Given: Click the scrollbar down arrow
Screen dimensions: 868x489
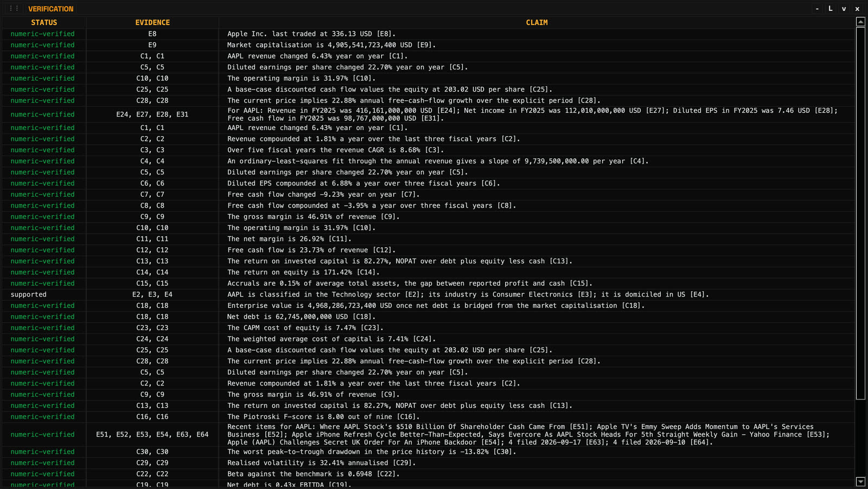Looking at the screenshot, I should (x=860, y=481).
